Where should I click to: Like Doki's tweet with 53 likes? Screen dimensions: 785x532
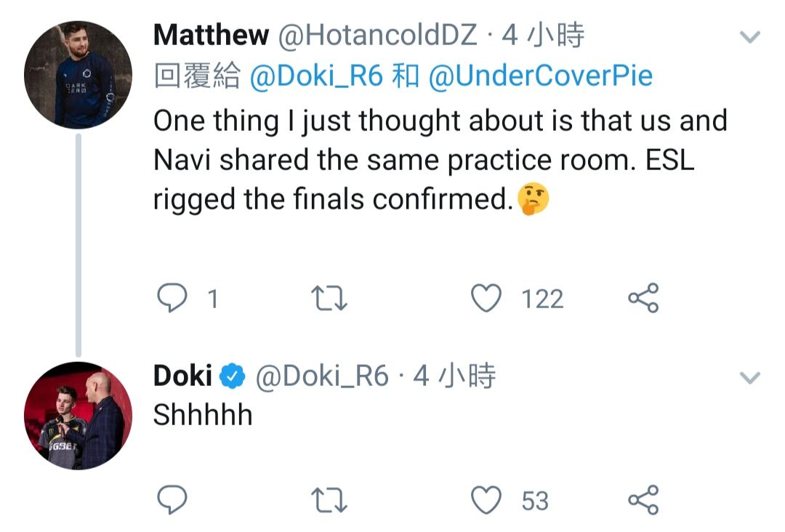coord(486,500)
